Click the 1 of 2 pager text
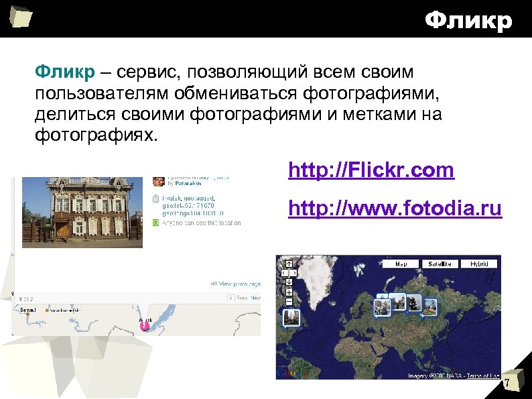 (x=25, y=299)
